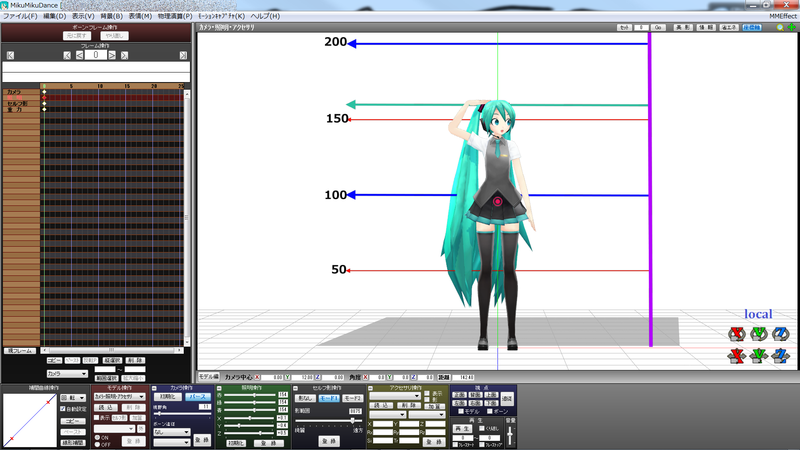Click the 追従 follow button in view panel

coord(507,398)
